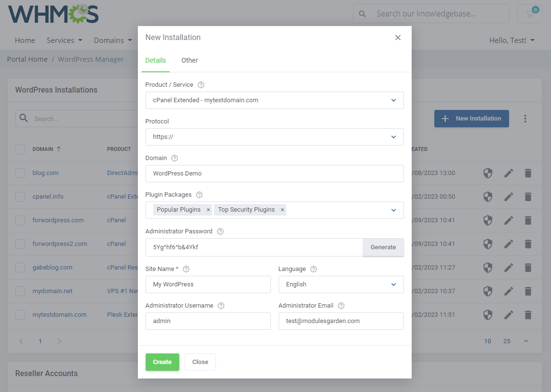Click New Installation button
This screenshot has width=551, height=392.
click(471, 119)
